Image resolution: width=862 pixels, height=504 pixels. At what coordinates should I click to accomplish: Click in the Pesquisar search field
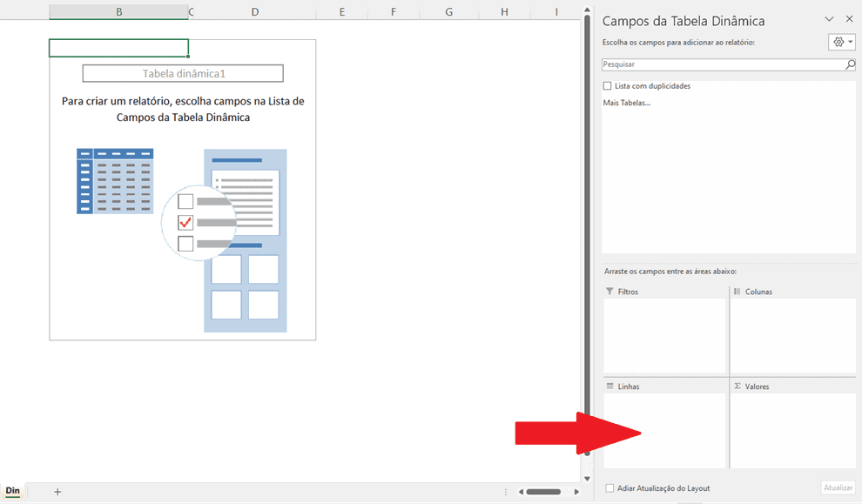tap(723, 64)
